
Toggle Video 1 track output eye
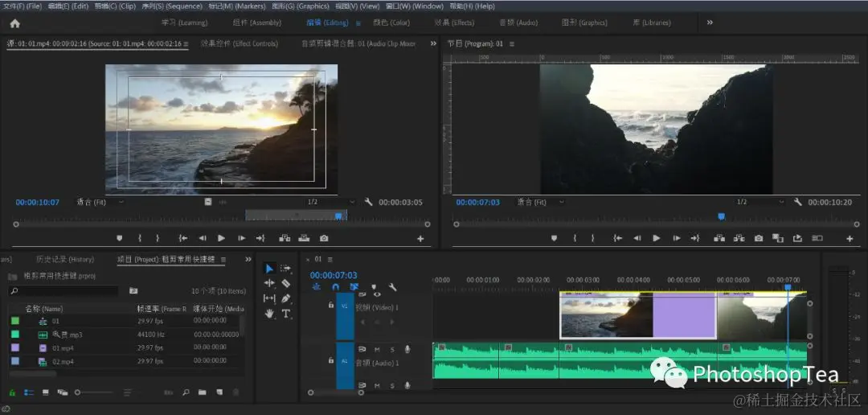[x=377, y=294]
